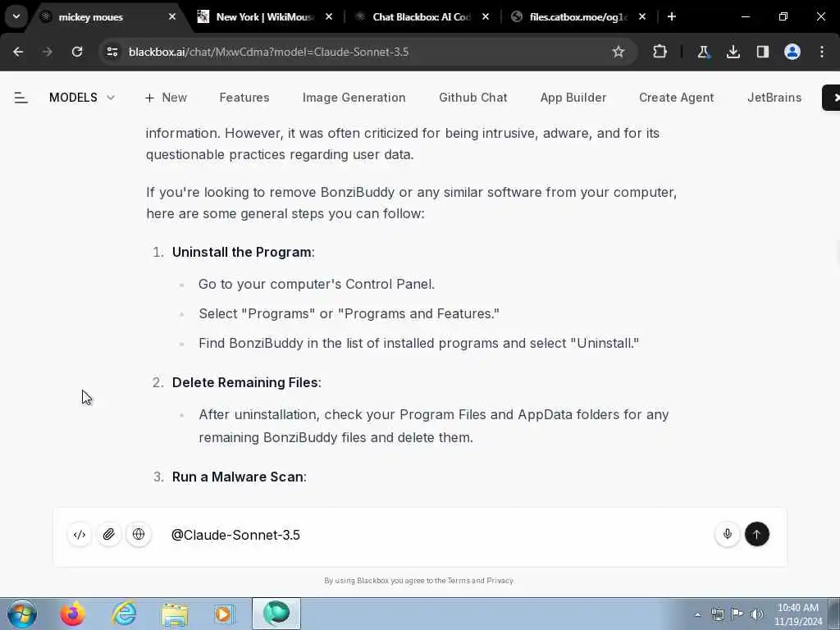The width and height of the screenshot is (840, 630).
Task: Click 'Go to your computer's Control Panel.' text
Action: (x=316, y=284)
